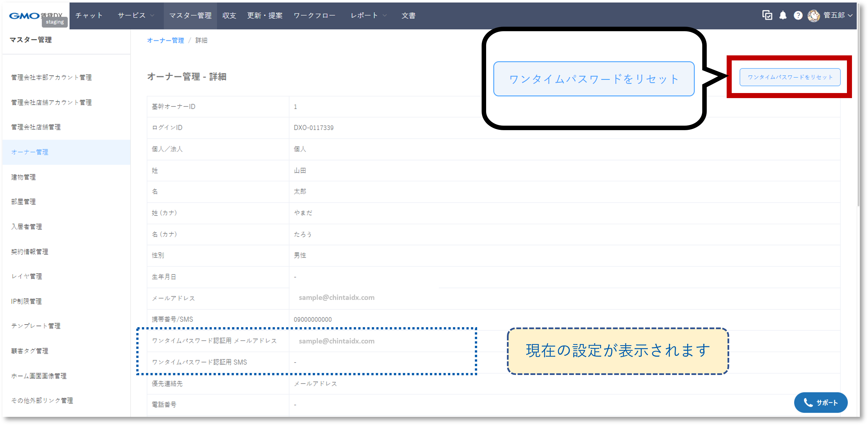The image size is (868, 425).
Task: Select 建物管理 in the sidebar
Action: coord(23,177)
